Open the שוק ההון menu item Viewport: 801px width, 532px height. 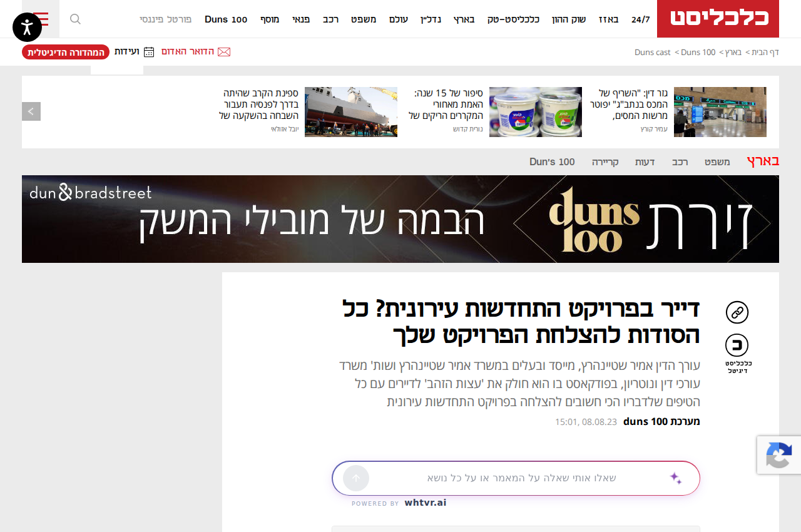tap(569, 19)
